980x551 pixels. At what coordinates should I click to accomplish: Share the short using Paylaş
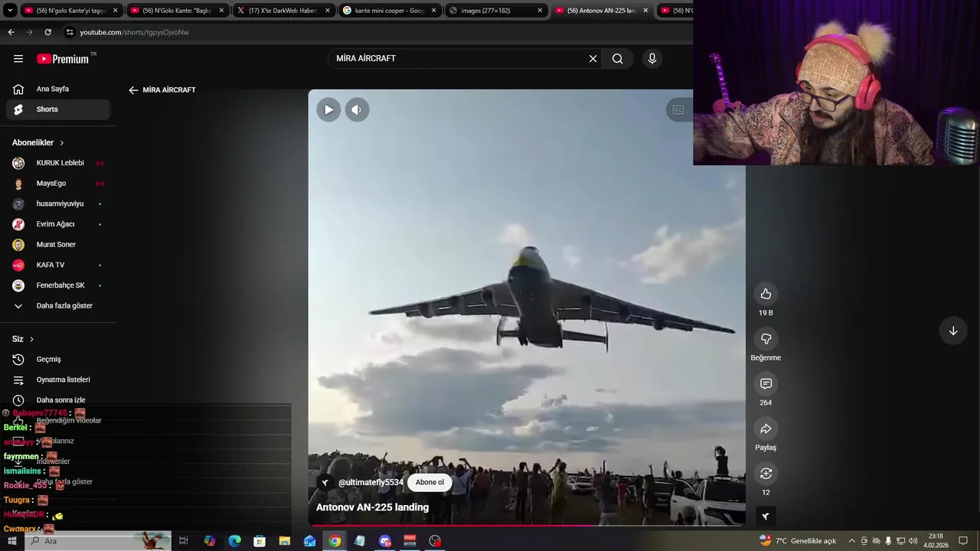[x=766, y=429]
